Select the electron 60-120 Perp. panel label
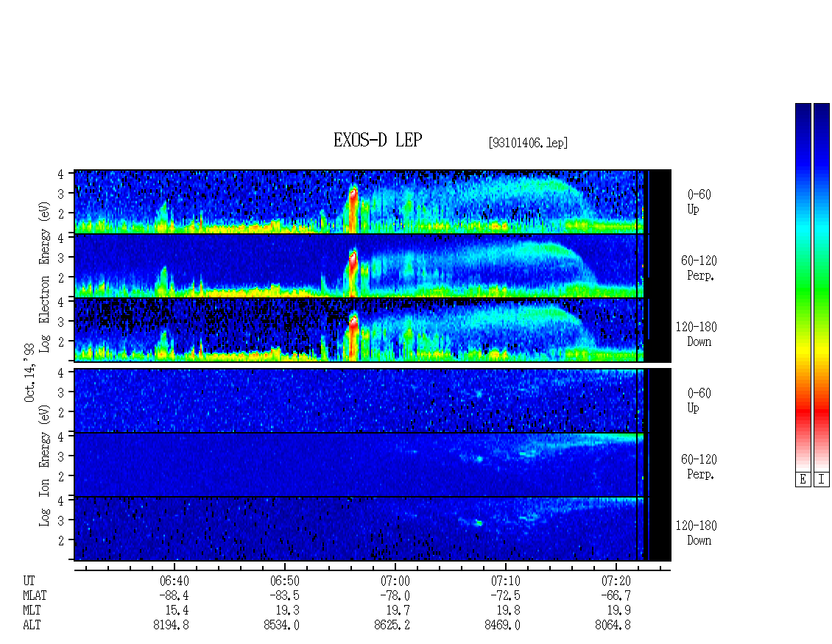The width and height of the screenshot is (832, 644). pos(699,268)
